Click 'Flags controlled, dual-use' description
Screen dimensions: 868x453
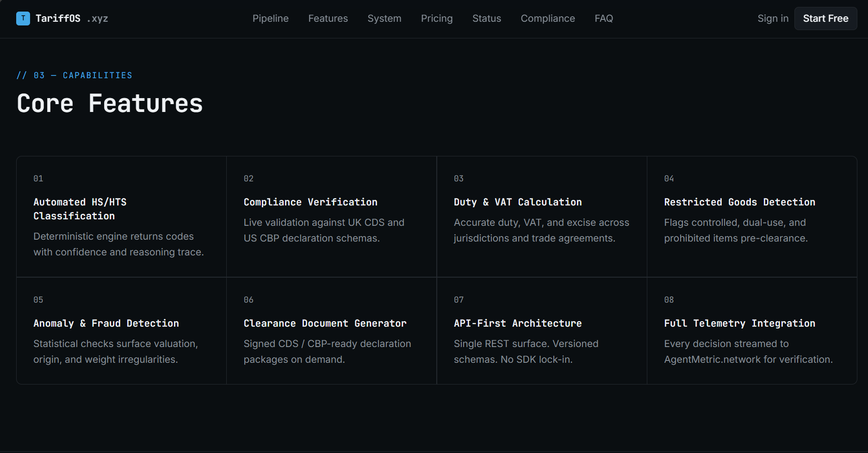point(736,230)
